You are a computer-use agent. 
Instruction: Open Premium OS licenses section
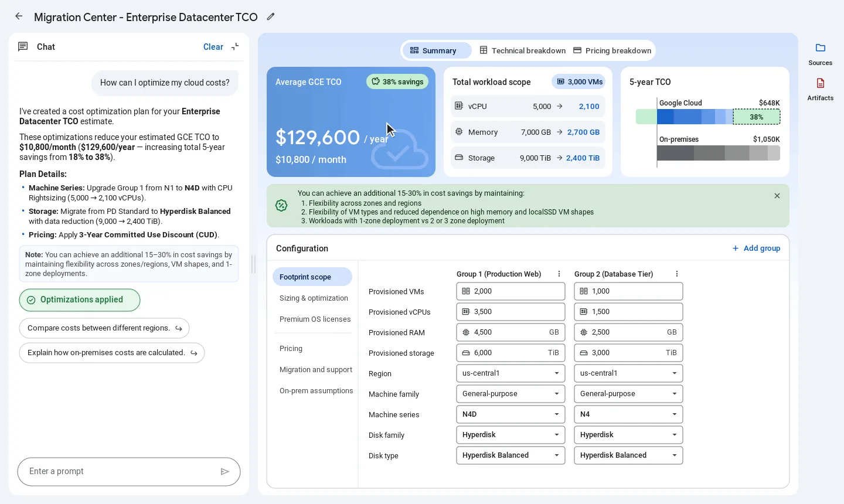(x=315, y=319)
